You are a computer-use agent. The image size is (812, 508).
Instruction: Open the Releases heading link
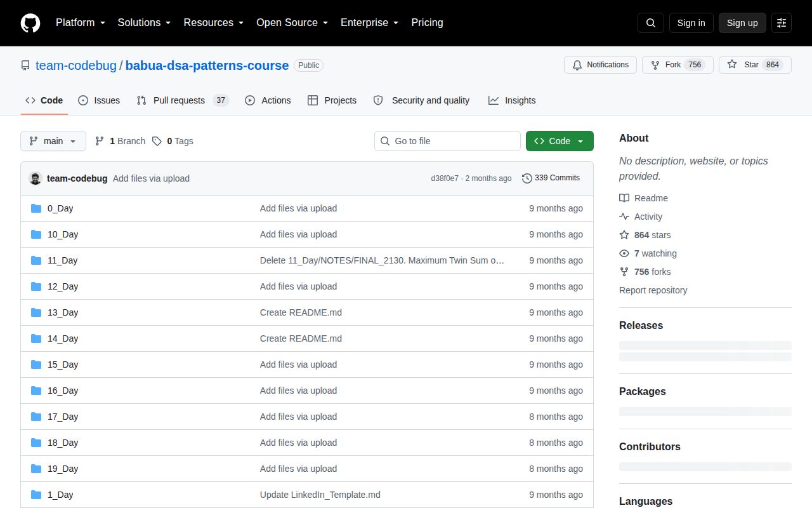pos(641,325)
